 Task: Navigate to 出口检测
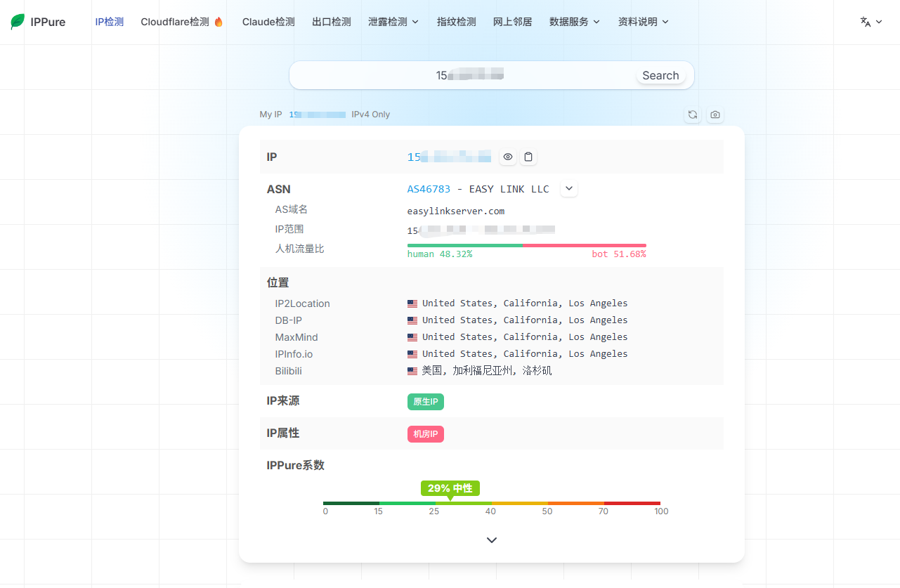click(x=332, y=22)
